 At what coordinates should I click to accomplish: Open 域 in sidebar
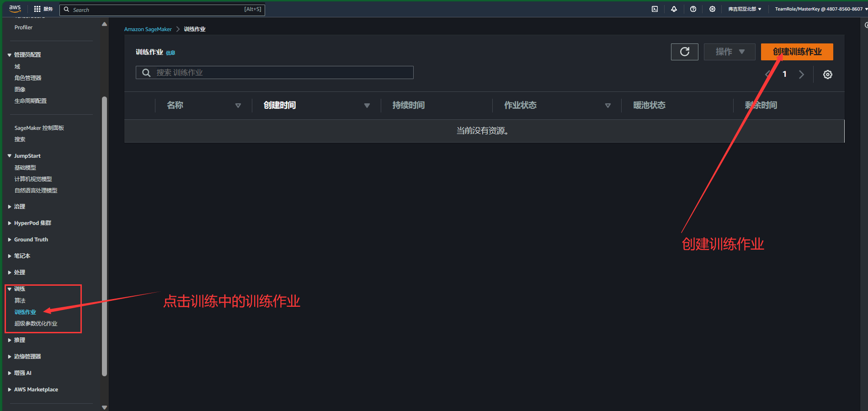pos(17,67)
